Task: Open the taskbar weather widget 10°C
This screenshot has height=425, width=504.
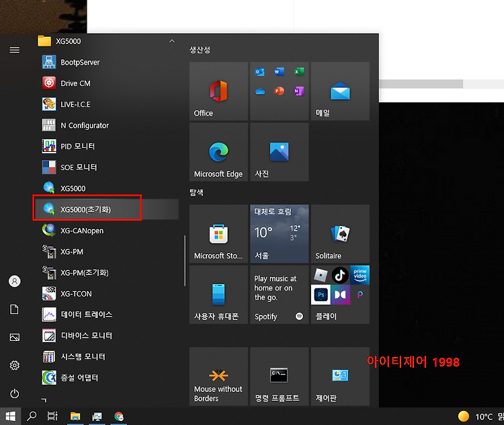Action: tap(480, 417)
